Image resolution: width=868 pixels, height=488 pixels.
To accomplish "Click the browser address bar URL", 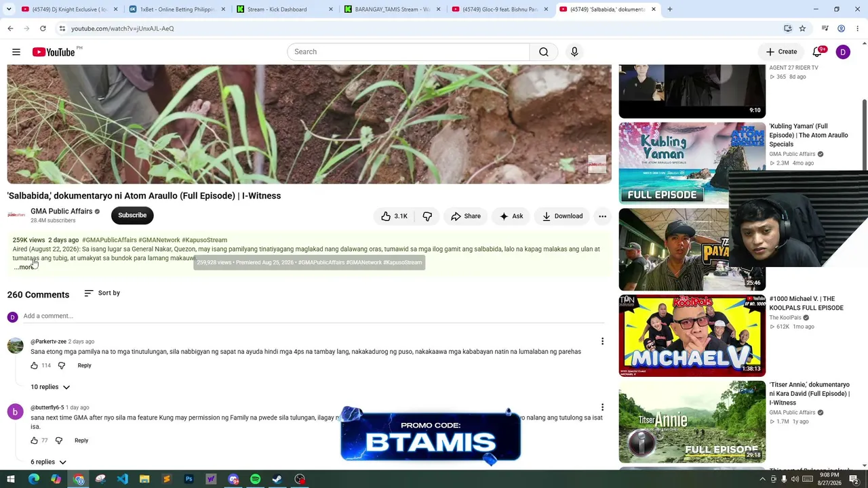I will pyautogui.click(x=123, y=28).
